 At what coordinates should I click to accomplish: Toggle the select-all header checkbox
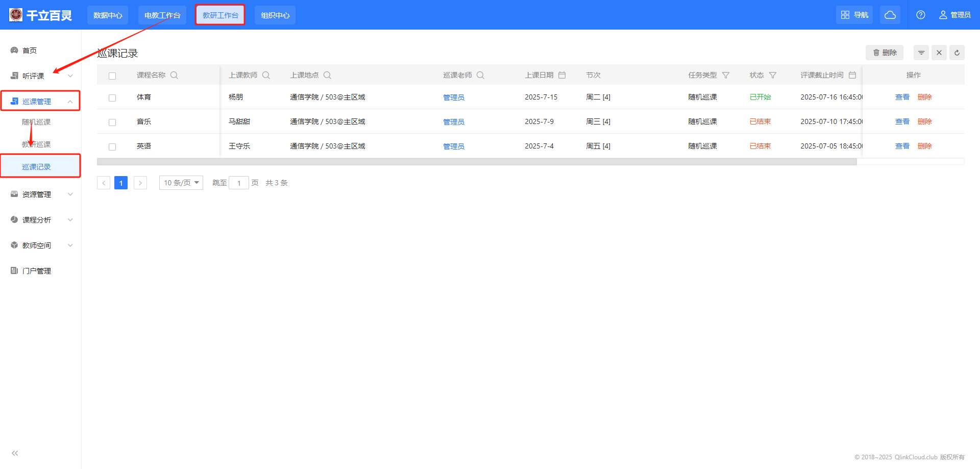point(112,76)
